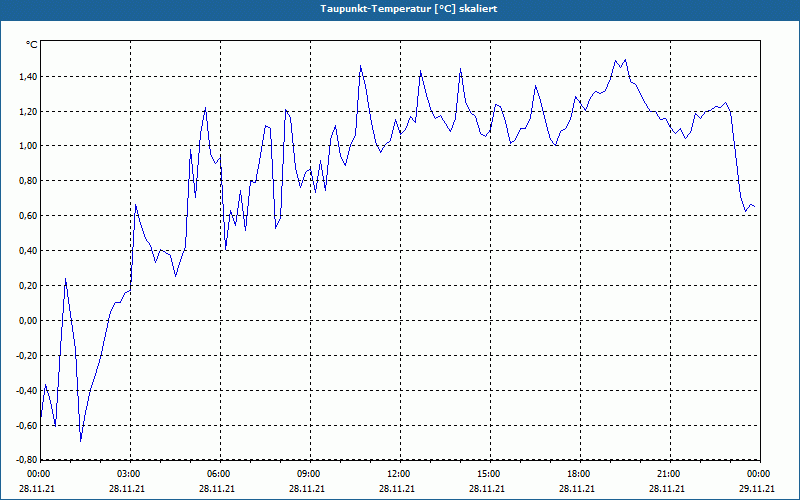Pick the 15:00 time tick label
The width and height of the screenshot is (800, 500).
point(490,474)
